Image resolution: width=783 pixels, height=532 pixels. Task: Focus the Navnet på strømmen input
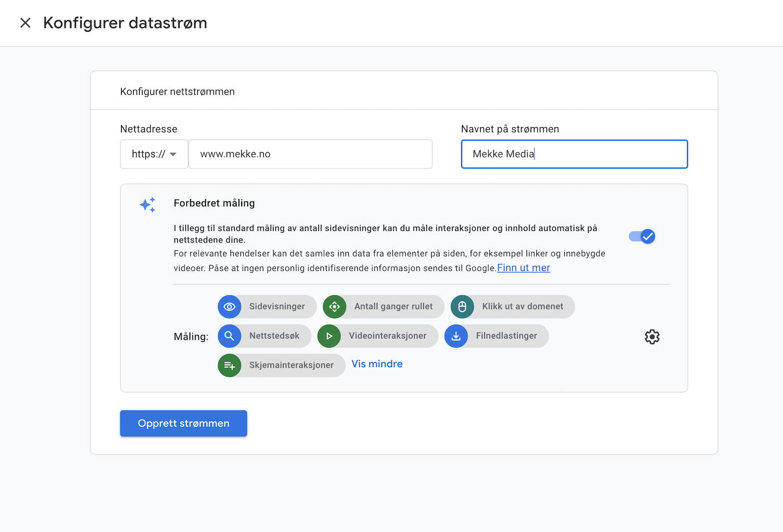pos(574,154)
